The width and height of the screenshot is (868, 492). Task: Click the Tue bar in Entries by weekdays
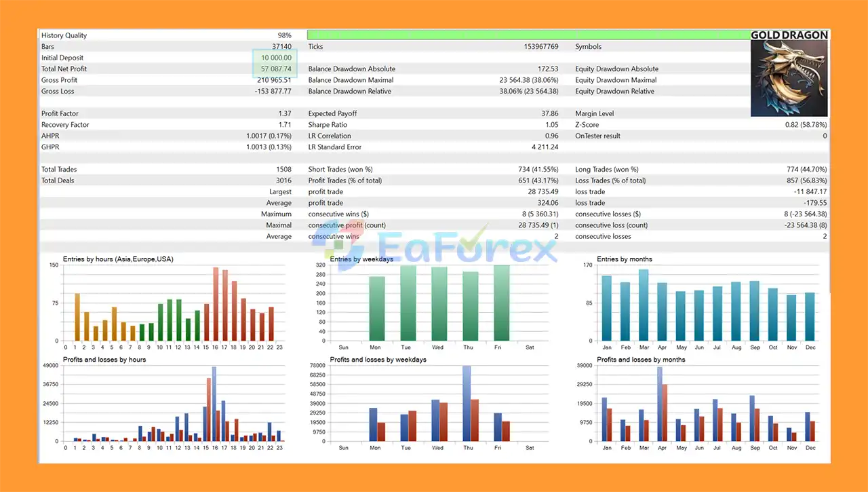(x=408, y=303)
